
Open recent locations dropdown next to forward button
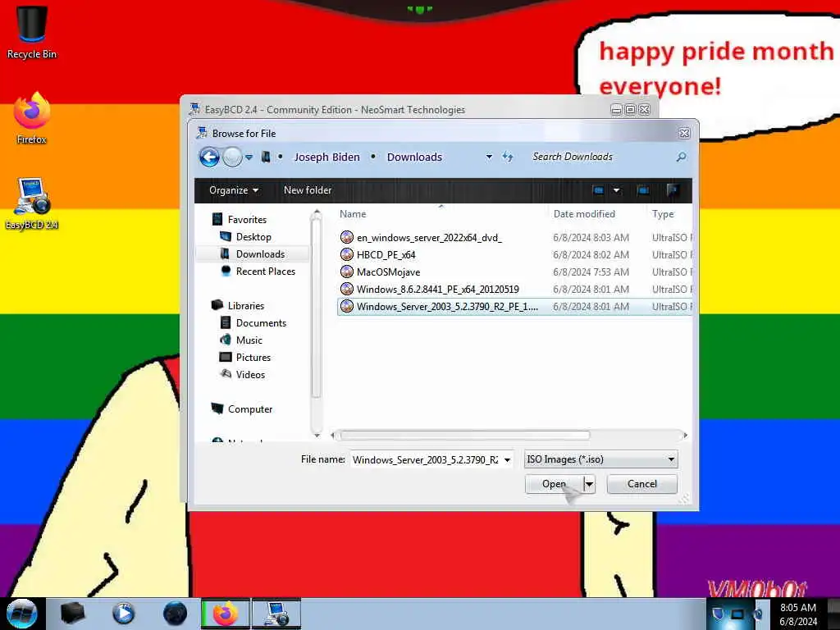click(x=249, y=157)
